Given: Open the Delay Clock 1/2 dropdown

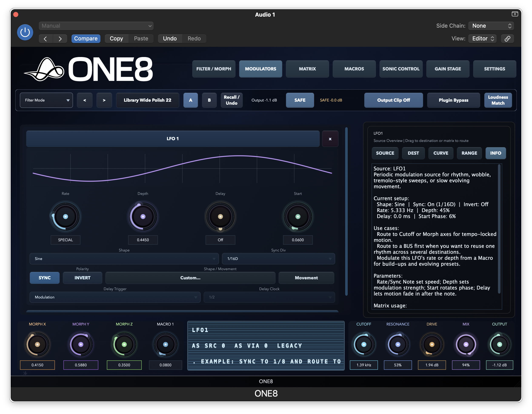Looking at the screenshot, I should 269,297.
